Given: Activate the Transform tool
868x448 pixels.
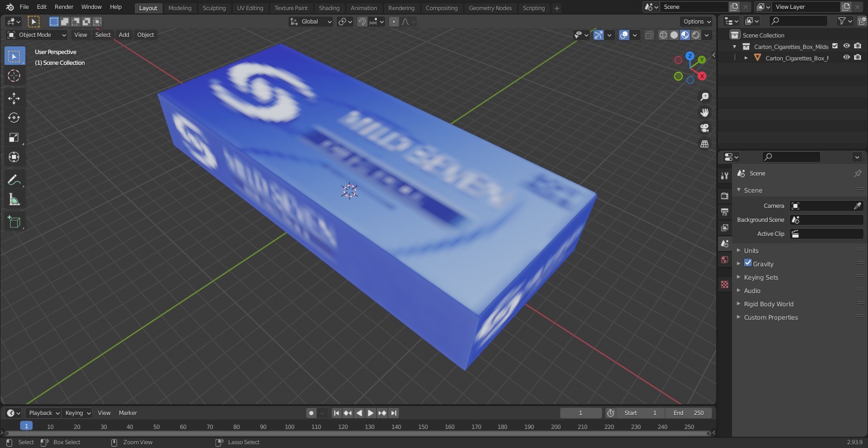Looking at the screenshot, I should pyautogui.click(x=14, y=157).
